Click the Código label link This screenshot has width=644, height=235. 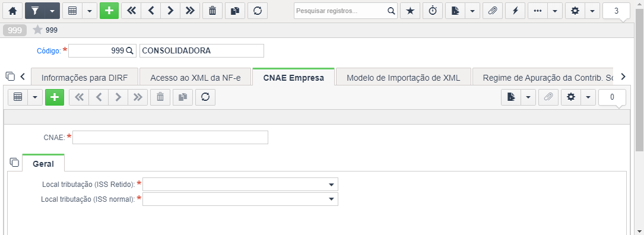[x=49, y=51]
